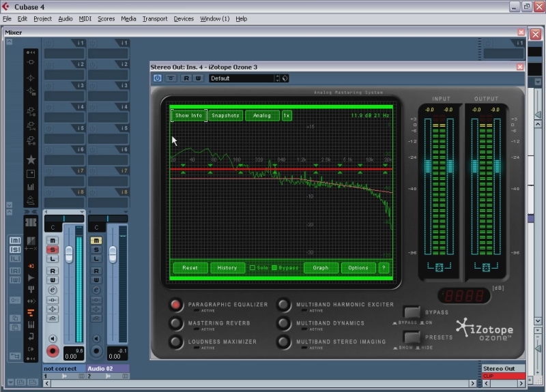Click the Write automation W icon in plugin header

click(x=198, y=78)
